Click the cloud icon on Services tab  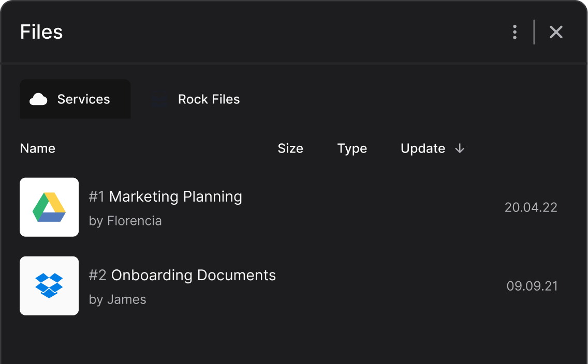tap(39, 99)
